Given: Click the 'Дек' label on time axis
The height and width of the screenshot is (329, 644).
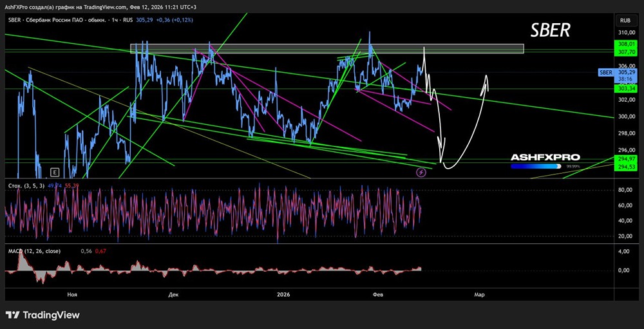Looking at the screenshot, I should 173,294.
